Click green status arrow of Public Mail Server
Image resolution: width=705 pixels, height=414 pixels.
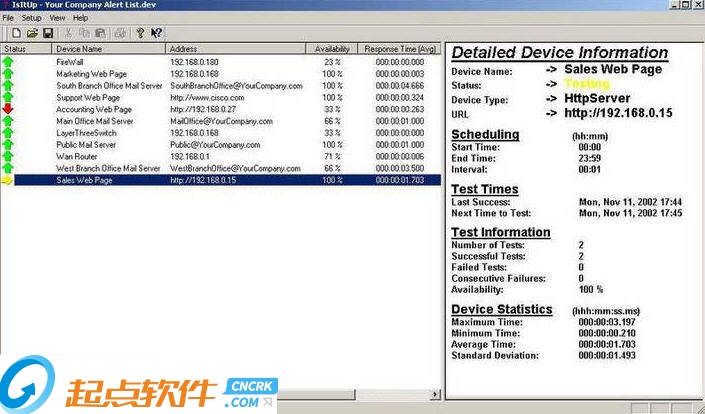tap(8, 144)
